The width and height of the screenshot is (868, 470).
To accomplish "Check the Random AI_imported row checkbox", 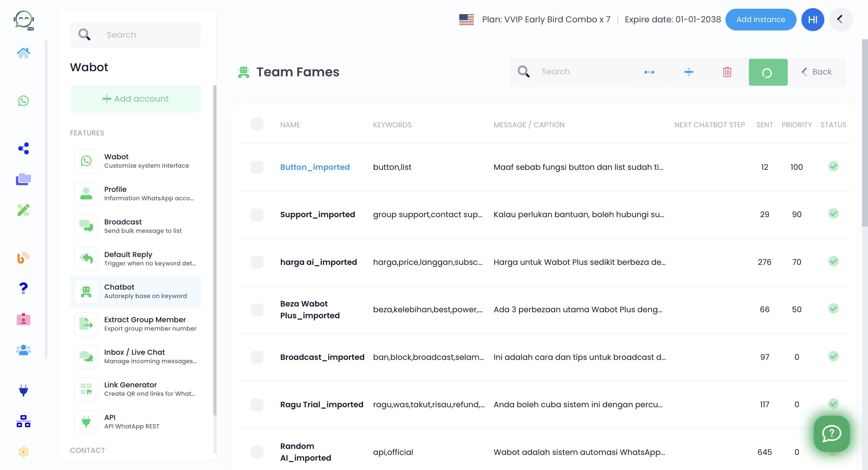I will [257, 452].
